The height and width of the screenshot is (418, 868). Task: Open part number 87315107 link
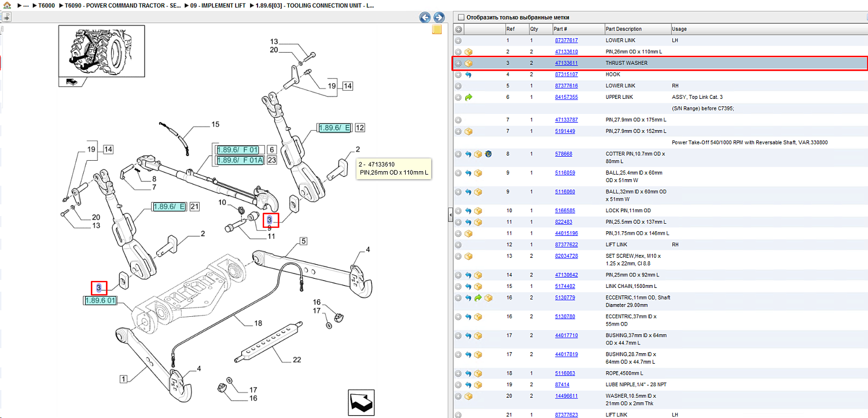point(567,75)
